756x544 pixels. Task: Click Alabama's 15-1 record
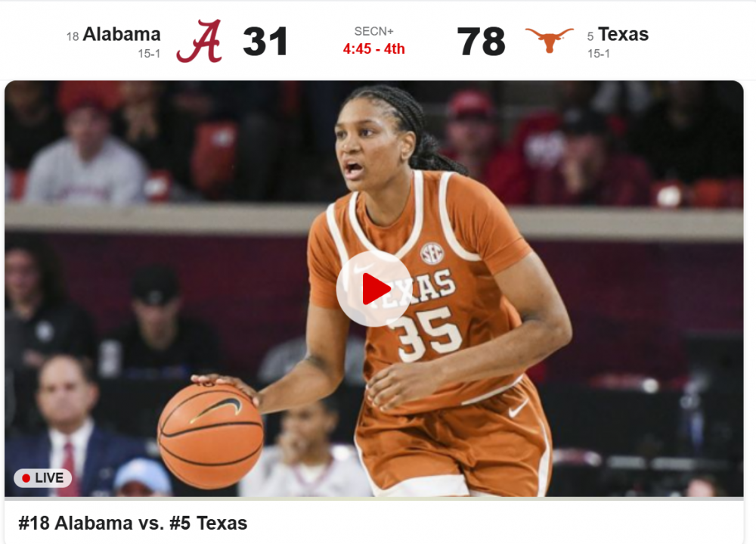pos(149,54)
